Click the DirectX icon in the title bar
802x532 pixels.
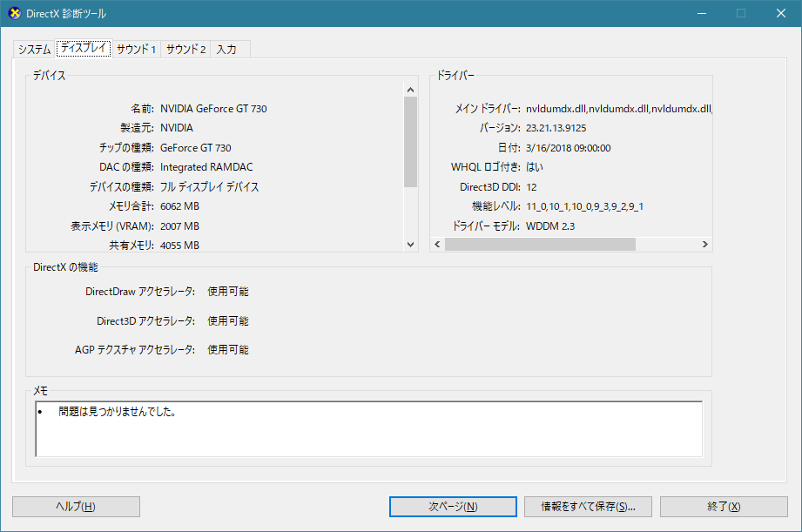[x=17, y=13]
